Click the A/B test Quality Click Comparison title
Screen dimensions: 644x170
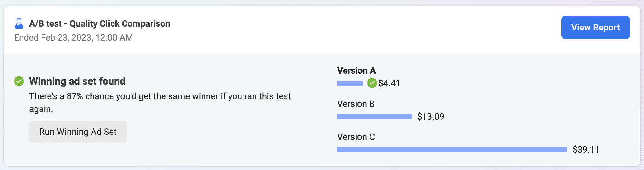[x=100, y=23]
